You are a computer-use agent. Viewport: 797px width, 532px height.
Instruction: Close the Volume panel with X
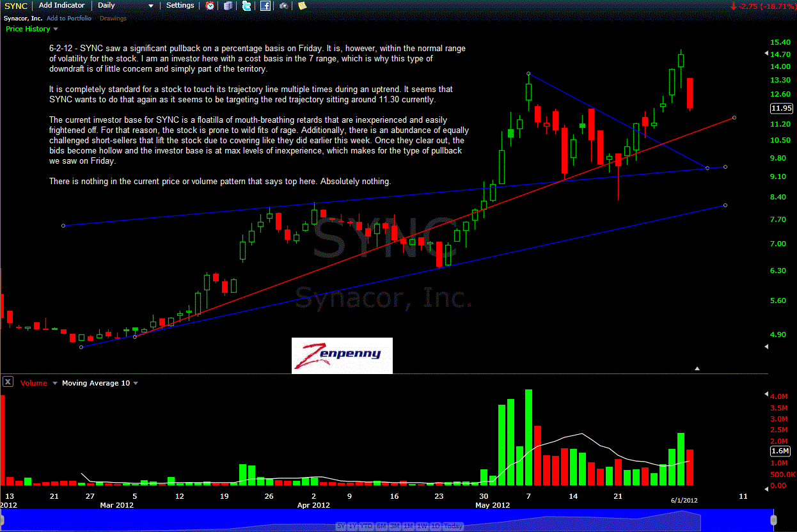tap(8, 382)
